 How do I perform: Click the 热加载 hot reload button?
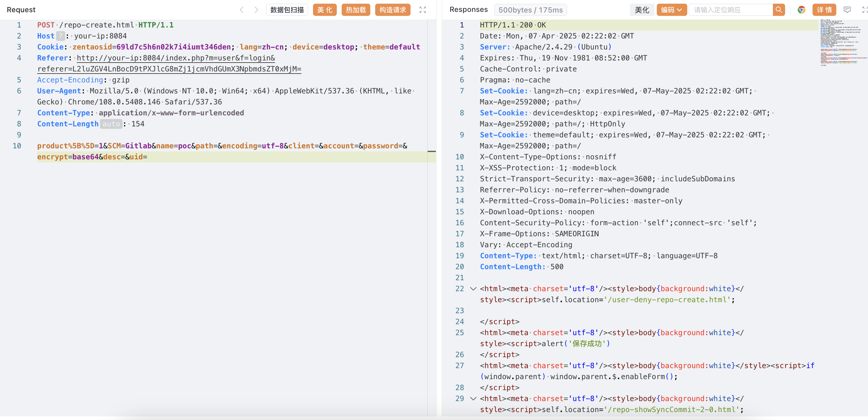355,10
